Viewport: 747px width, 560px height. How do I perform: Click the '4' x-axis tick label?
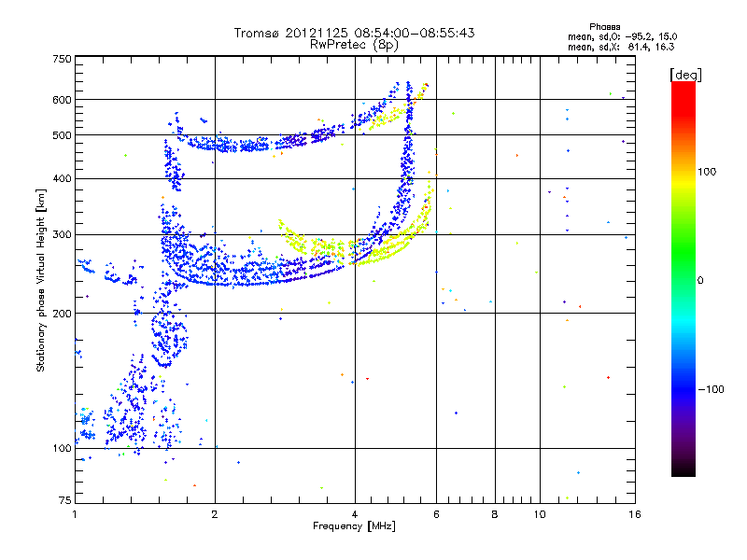click(355, 514)
